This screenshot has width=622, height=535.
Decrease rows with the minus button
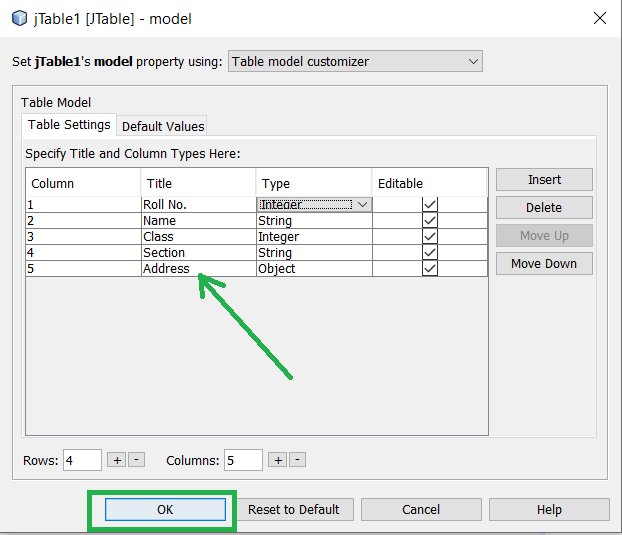[x=136, y=460]
